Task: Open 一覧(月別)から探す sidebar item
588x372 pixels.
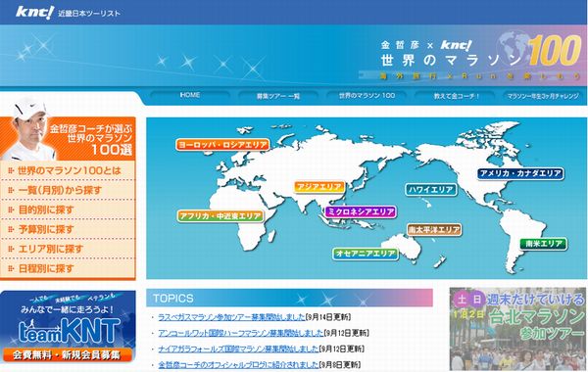Action: [x=68, y=190]
